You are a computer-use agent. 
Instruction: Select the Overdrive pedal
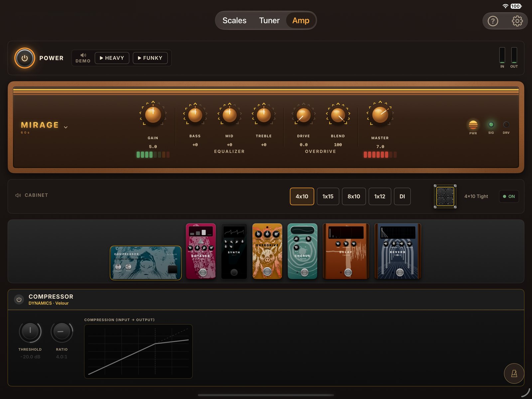267,251
